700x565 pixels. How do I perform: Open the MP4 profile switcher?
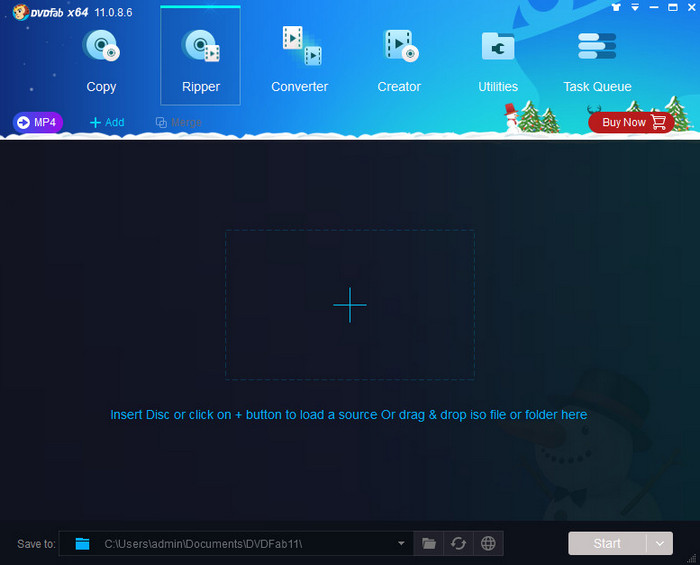tap(38, 122)
